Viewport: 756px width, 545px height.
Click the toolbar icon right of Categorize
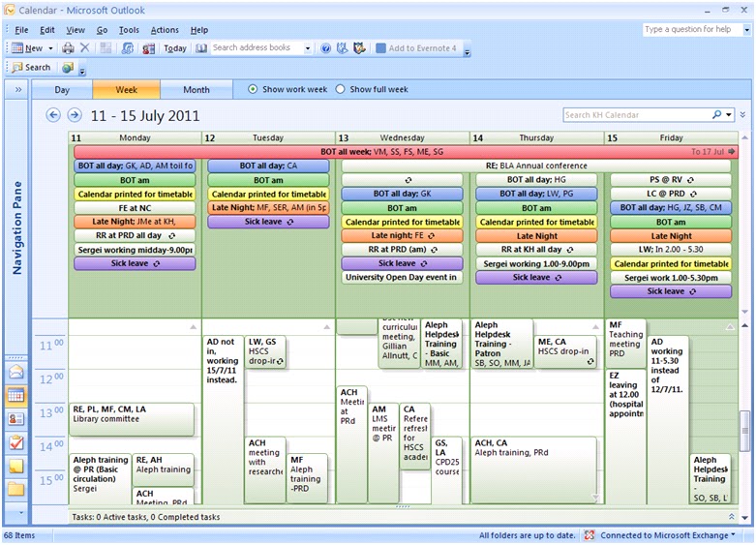128,48
